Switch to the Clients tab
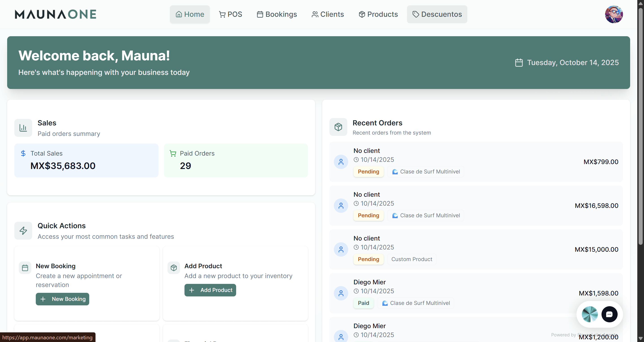644x342 pixels. [328, 14]
